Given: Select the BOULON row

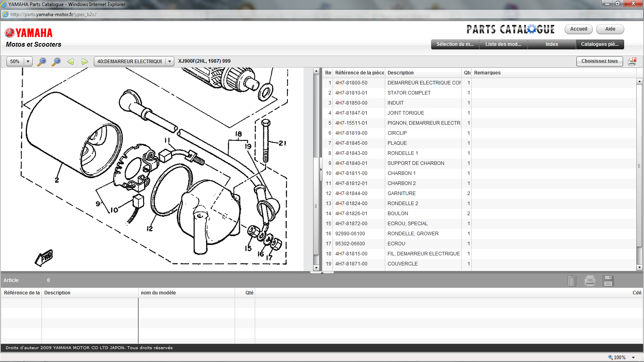Looking at the screenshot, I should point(479,214).
